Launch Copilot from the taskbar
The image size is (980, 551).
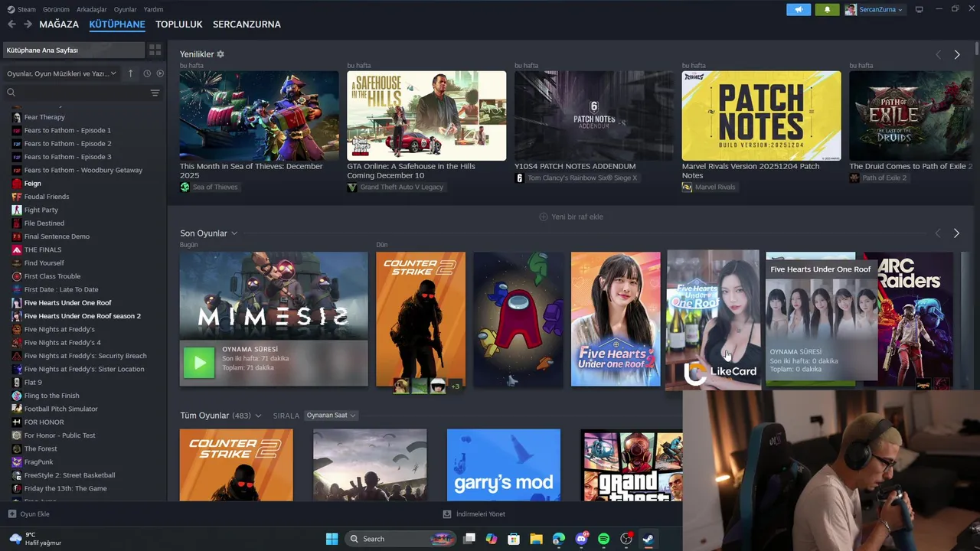pyautogui.click(x=492, y=539)
